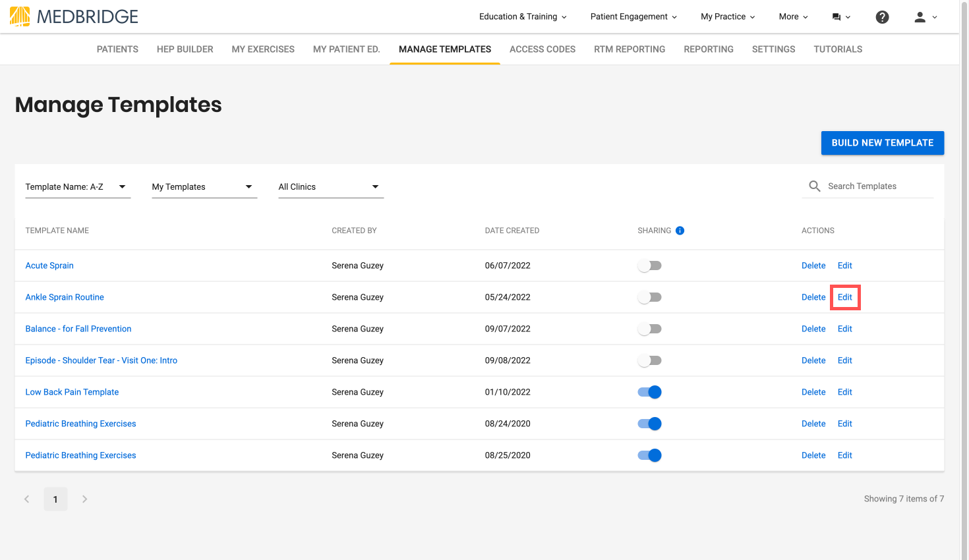
Task: Open the Reporting tab
Action: pos(709,49)
